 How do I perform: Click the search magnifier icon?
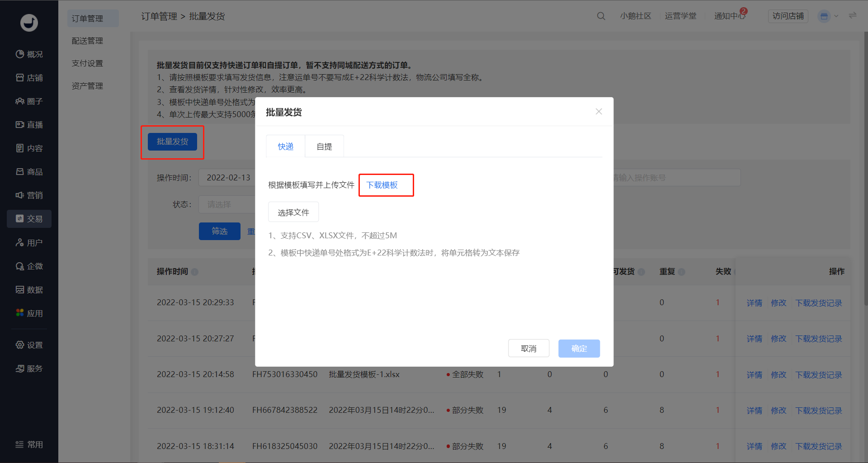(601, 16)
